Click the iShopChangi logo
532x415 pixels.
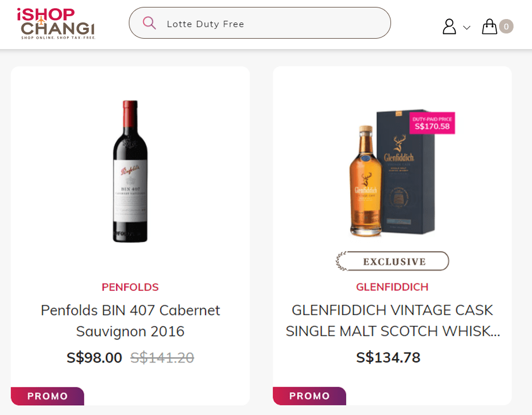55,24
